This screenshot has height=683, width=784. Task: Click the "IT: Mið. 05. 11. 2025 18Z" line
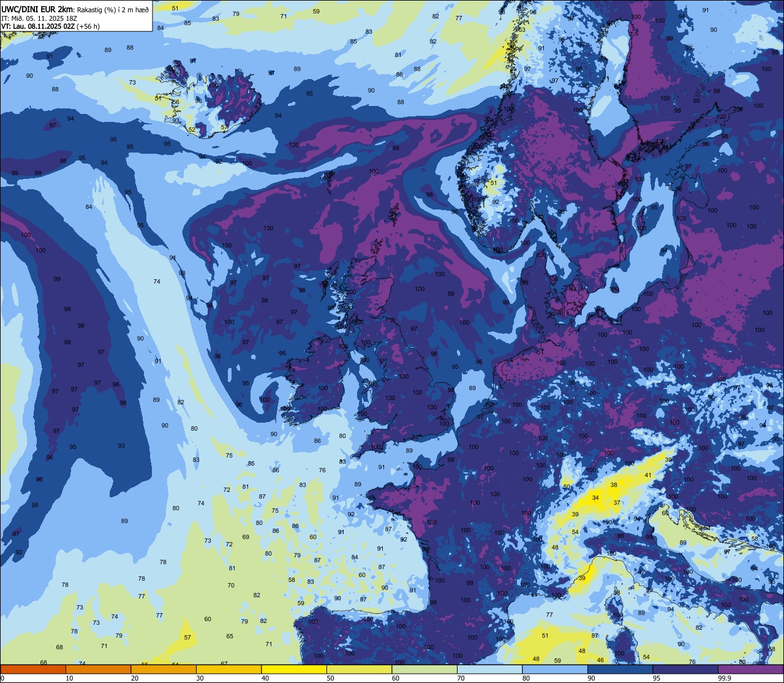39,18
